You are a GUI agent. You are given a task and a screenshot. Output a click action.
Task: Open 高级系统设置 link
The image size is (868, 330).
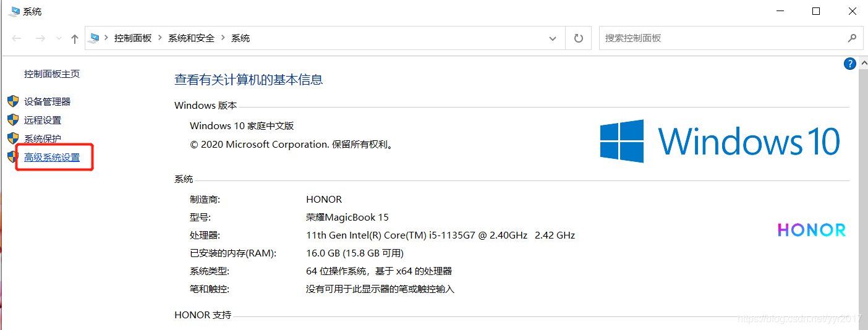(x=52, y=158)
